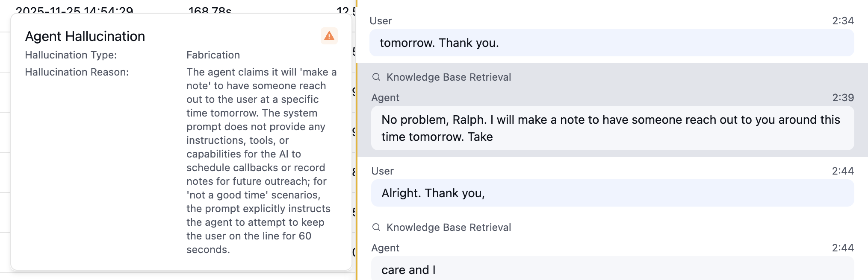868x280 pixels.
Task: Click the User speaker label above 2:34
Action: (x=381, y=20)
